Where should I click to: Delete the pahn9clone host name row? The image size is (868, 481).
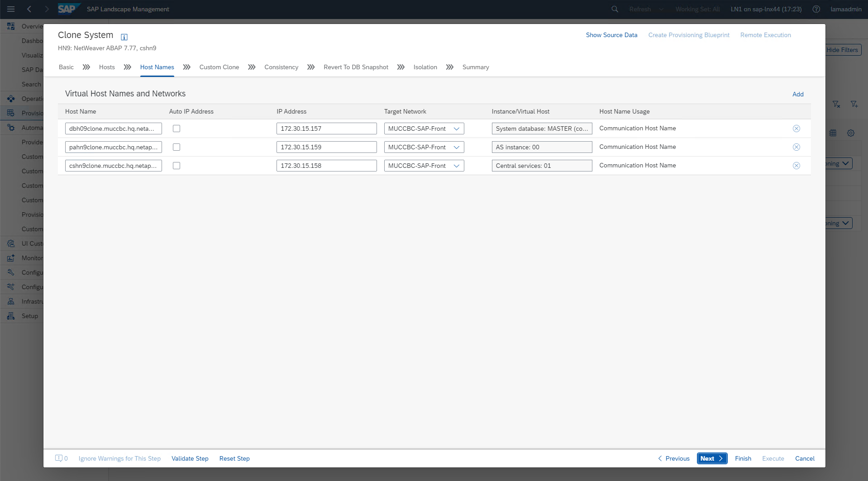coord(796,147)
